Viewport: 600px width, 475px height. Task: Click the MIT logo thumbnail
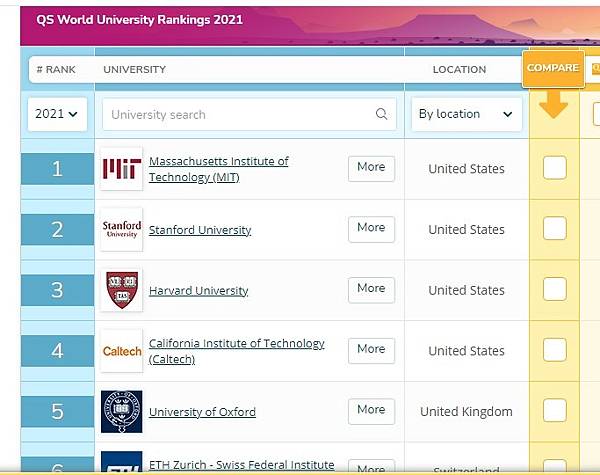122,168
